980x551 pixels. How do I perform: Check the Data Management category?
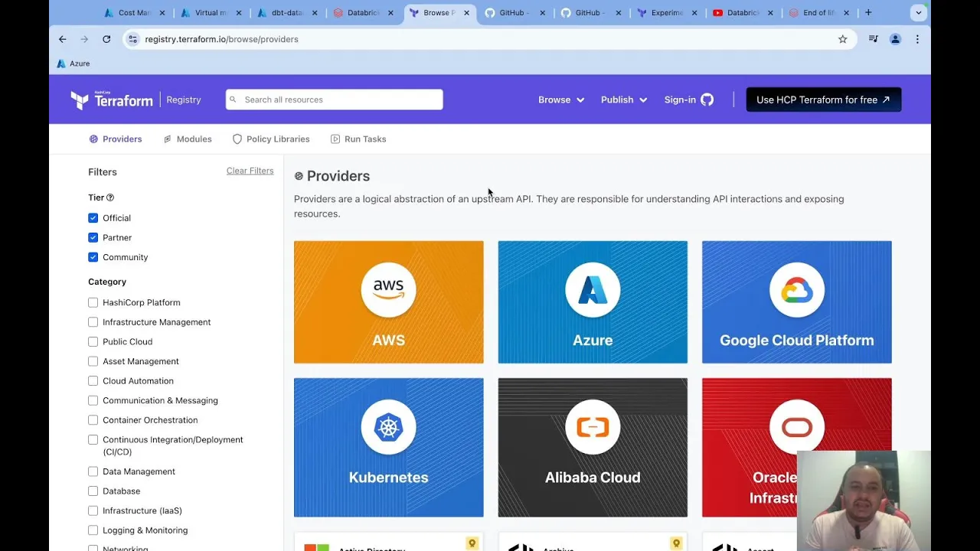tap(93, 471)
